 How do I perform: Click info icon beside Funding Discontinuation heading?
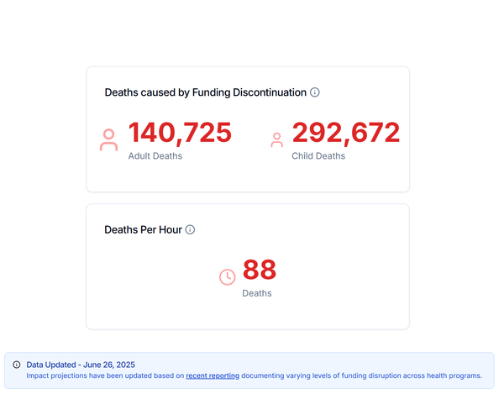pyautogui.click(x=315, y=92)
